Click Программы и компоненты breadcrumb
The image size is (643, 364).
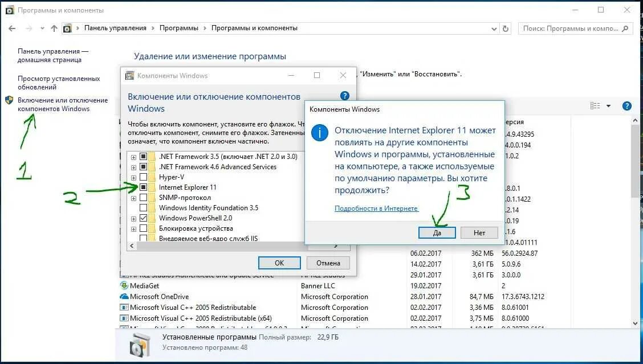(254, 28)
